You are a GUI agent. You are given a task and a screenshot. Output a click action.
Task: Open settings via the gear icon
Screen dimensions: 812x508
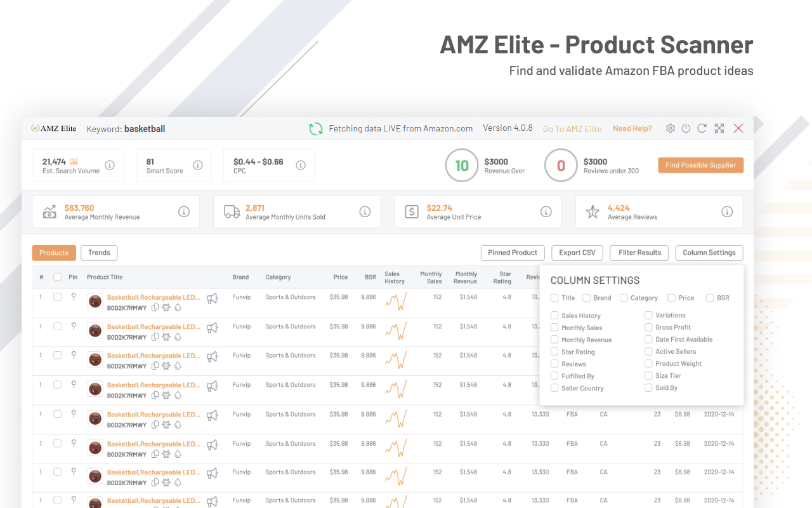(671, 128)
